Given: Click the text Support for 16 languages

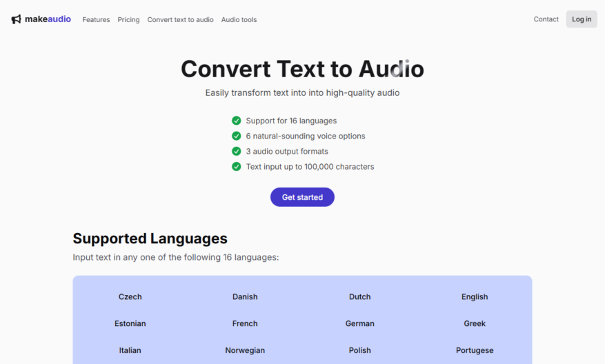Looking at the screenshot, I should click(x=291, y=121).
